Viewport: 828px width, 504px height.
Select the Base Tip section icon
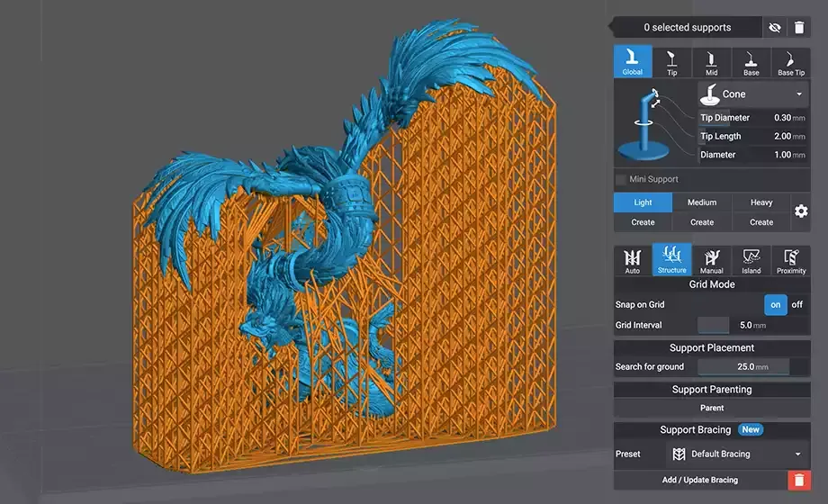pyautogui.click(x=790, y=63)
